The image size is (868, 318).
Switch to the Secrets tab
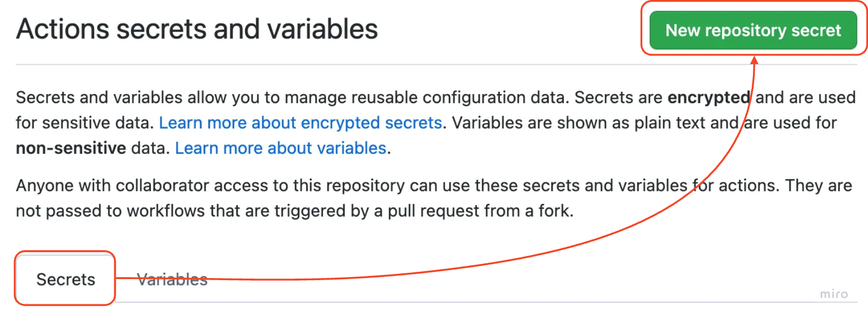coord(65,279)
